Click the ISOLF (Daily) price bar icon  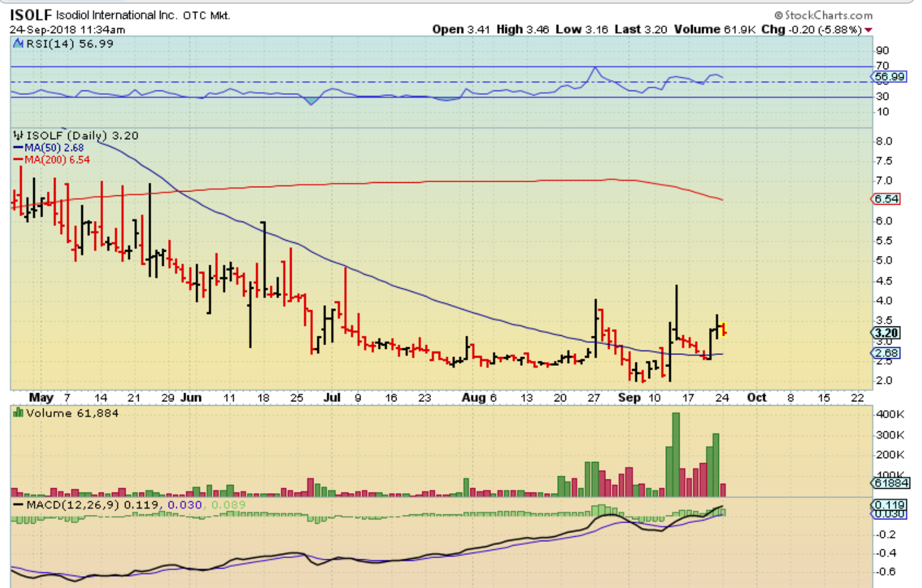point(18,135)
